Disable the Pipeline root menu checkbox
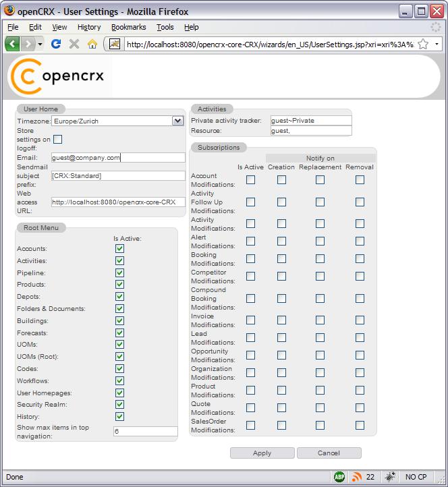The height and width of the screenshot is (487, 448). click(119, 273)
